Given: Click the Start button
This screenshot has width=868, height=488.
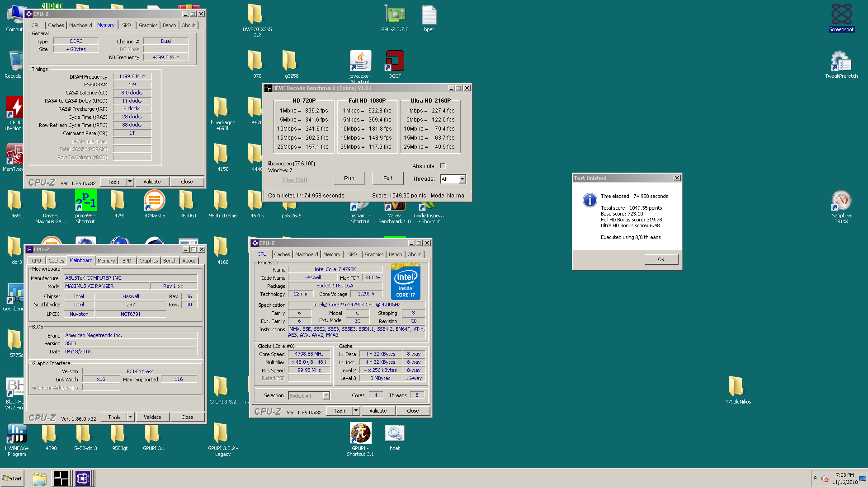Looking at the screenshot, I should pos(13,478).
